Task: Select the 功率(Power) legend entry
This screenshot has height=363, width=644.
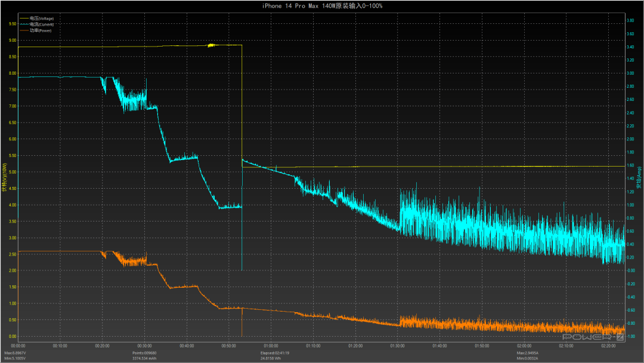Action: (36, 30)
